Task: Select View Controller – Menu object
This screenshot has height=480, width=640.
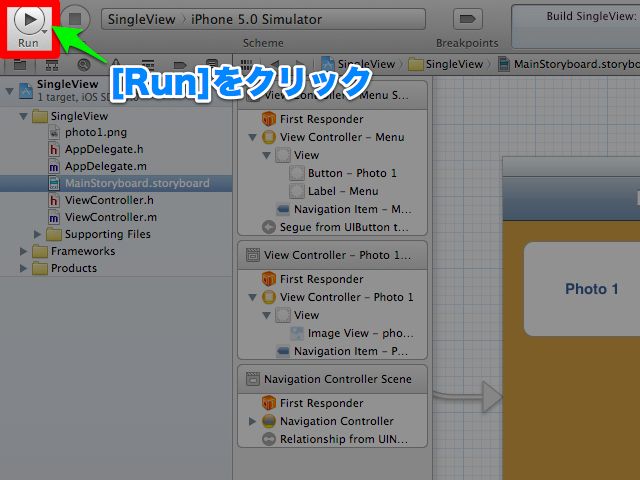Action: pos(333,137)
